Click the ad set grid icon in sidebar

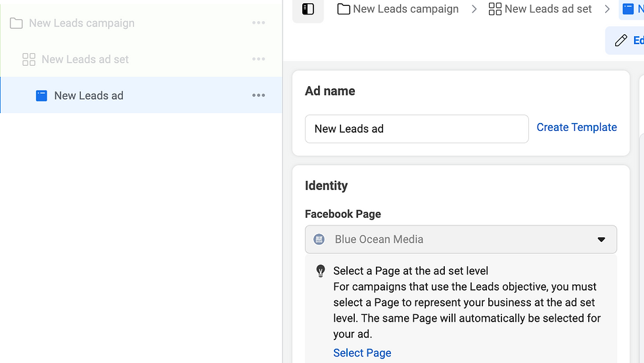point(29,59)
